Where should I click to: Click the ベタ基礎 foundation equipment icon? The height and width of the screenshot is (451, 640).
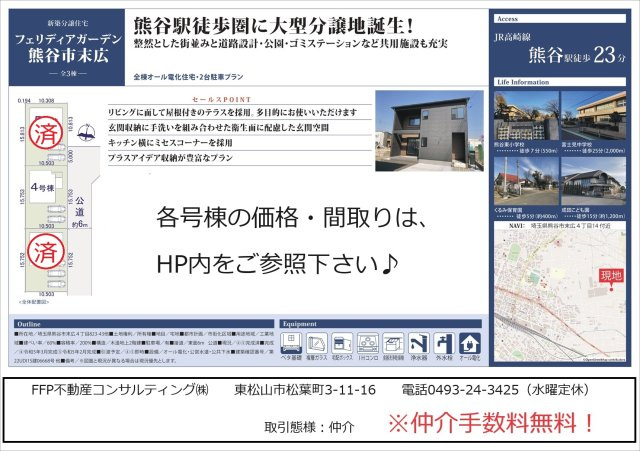pyautogui.click(x=291, y=343)
